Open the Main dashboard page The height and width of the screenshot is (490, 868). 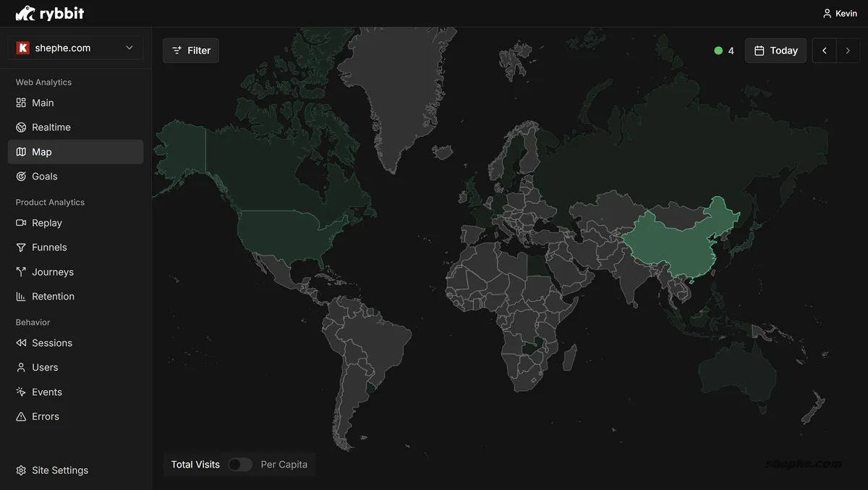pyautogui.click(x=43, y=103)
